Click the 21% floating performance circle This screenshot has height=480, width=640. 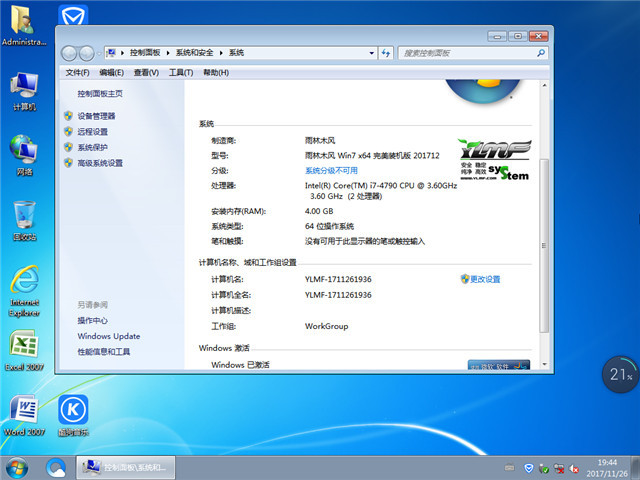point(620,374)
